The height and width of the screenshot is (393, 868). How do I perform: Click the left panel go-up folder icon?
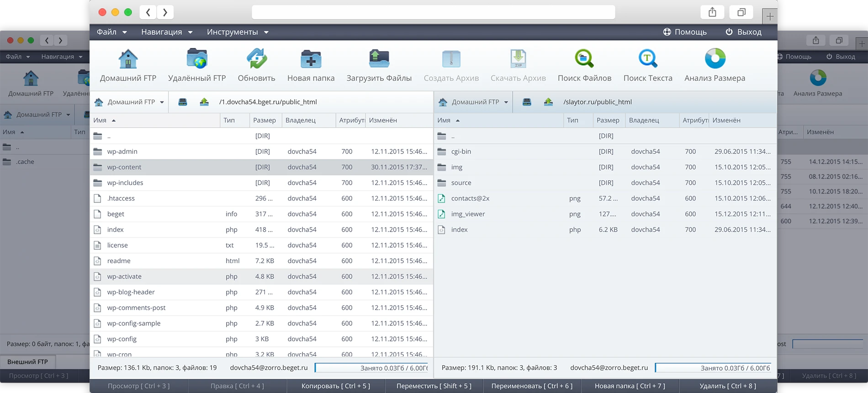204,102
